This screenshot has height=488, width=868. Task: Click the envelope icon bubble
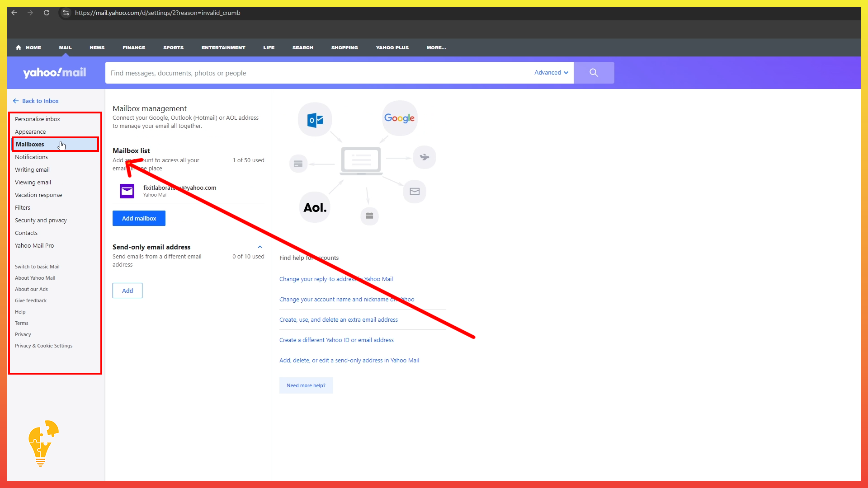tap(415, 192)
